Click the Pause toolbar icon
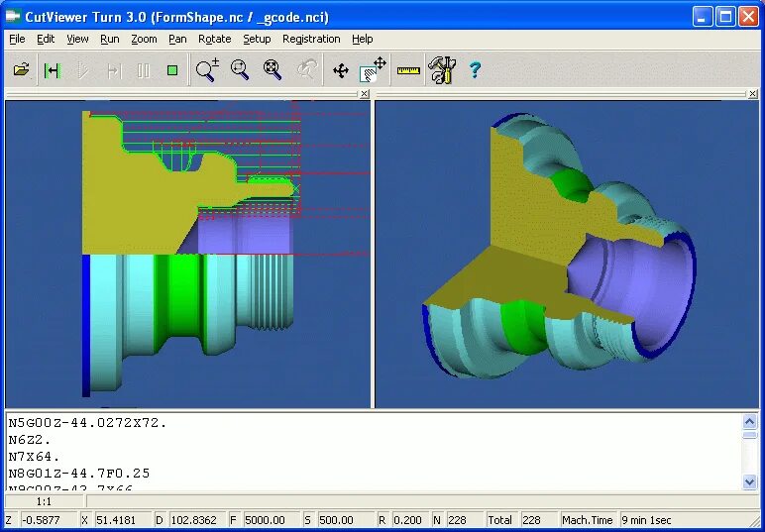 coord(143,70)
